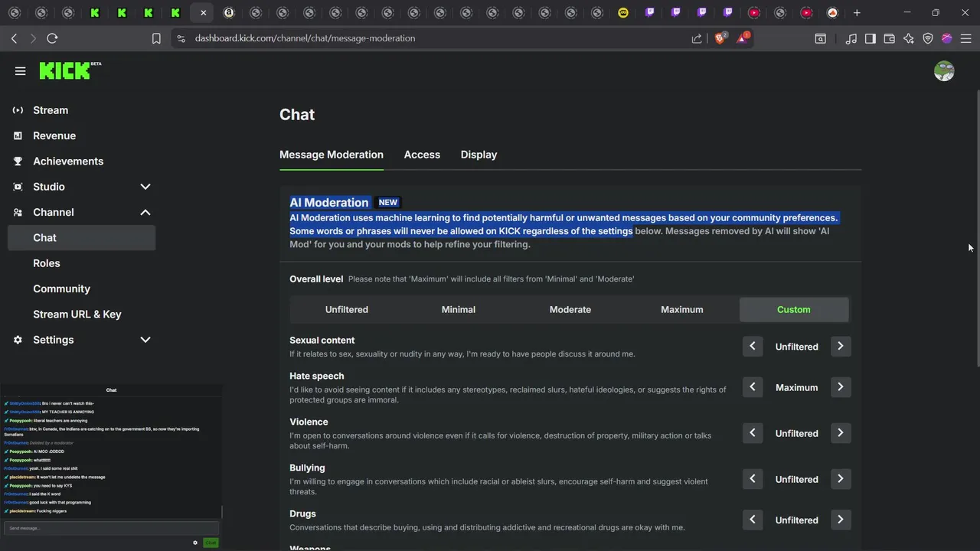Viewport: 980px width, 551px height.
Task: Switch to the Amazon browser tab
Action: [229, 12]
